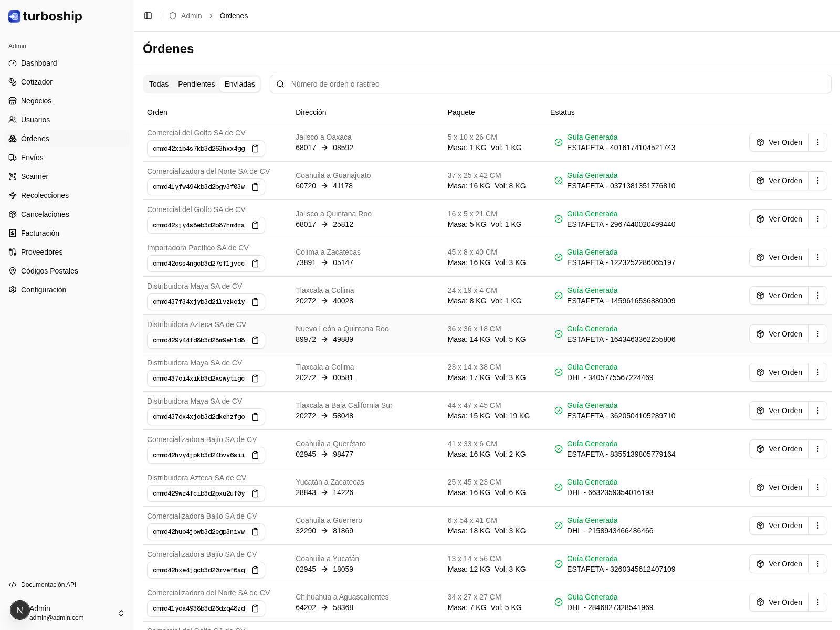The image size is (840, 630).
Task: Expand the admin account switcher
Action: click(121, 613)
